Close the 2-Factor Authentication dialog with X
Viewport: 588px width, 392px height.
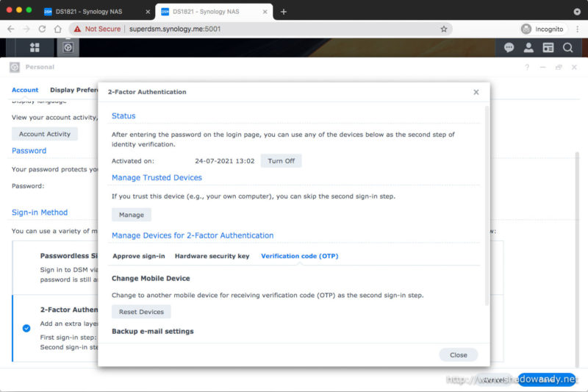(476, 92)
